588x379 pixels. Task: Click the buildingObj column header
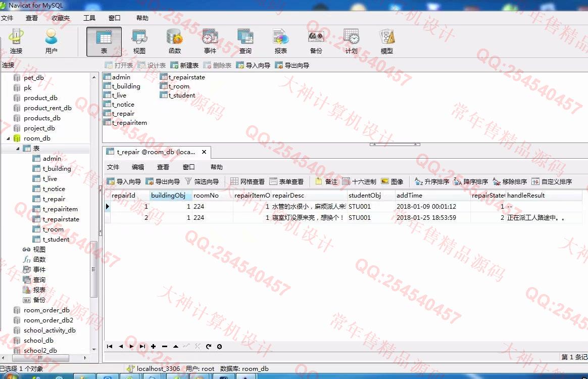(171, 196)
